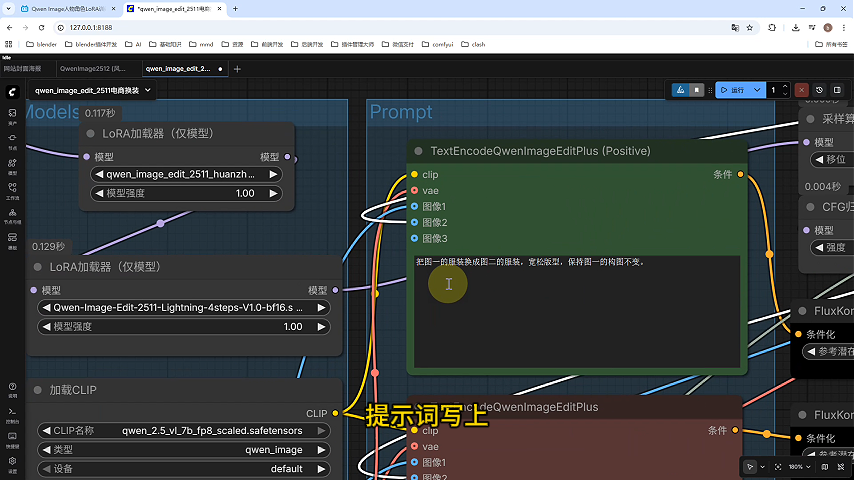Open a new browser tab
This screenshot has width=854, height=480.
point(235,9)
